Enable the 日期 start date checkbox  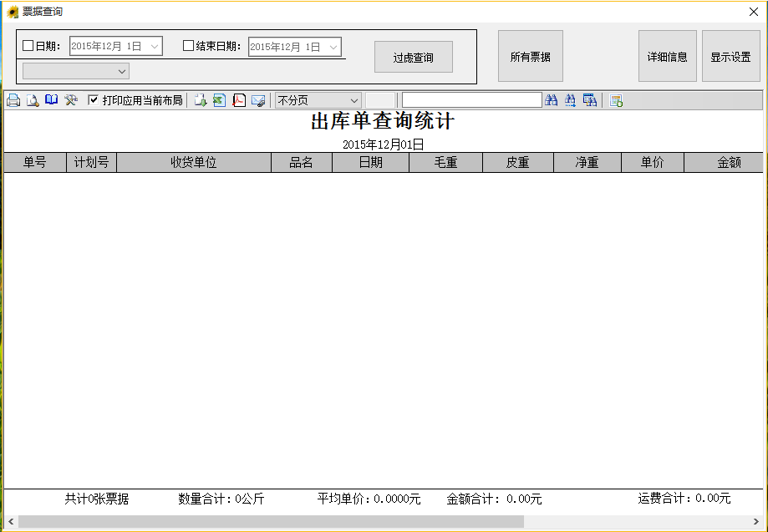(x=28, y=45)
